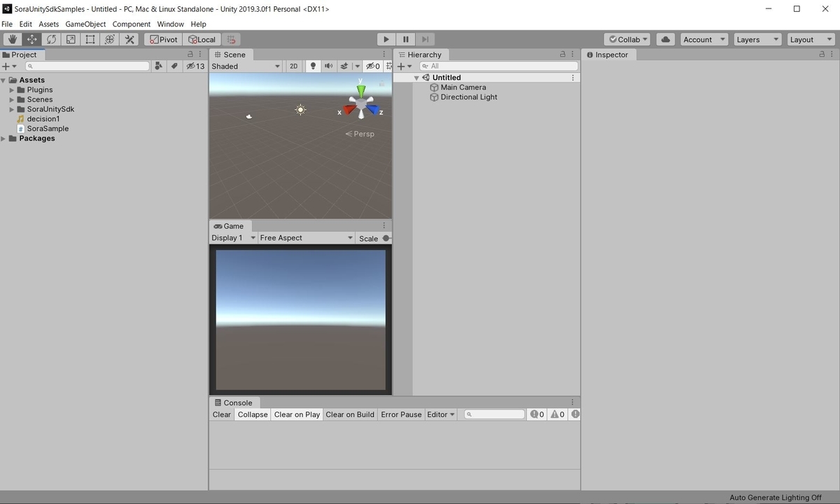Open Console Editor dropdown
The width and height of the screenshot is (840, 504).
coord(441,414)
